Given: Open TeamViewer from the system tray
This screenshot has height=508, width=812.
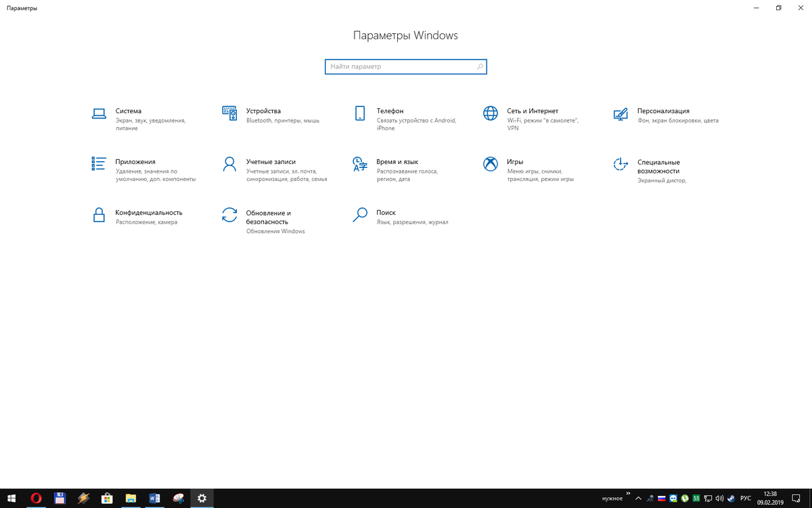Looking at the screenshot, I should pos(673,499).
